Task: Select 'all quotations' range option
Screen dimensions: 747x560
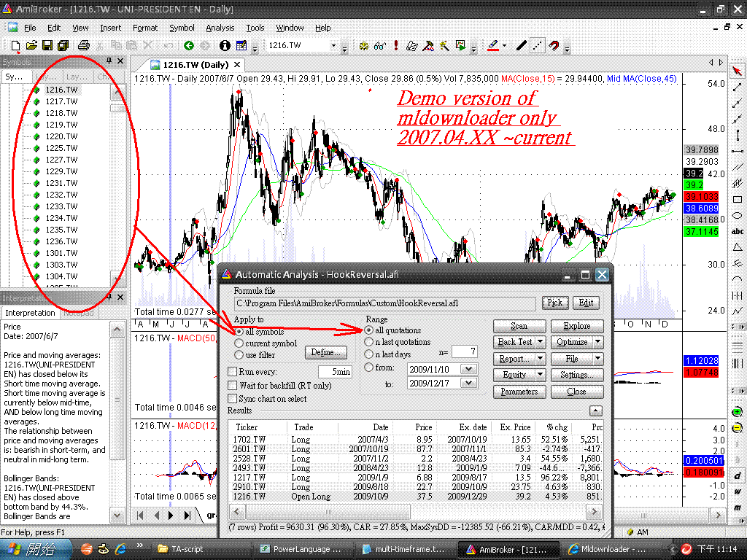Action: click(368, 330)
